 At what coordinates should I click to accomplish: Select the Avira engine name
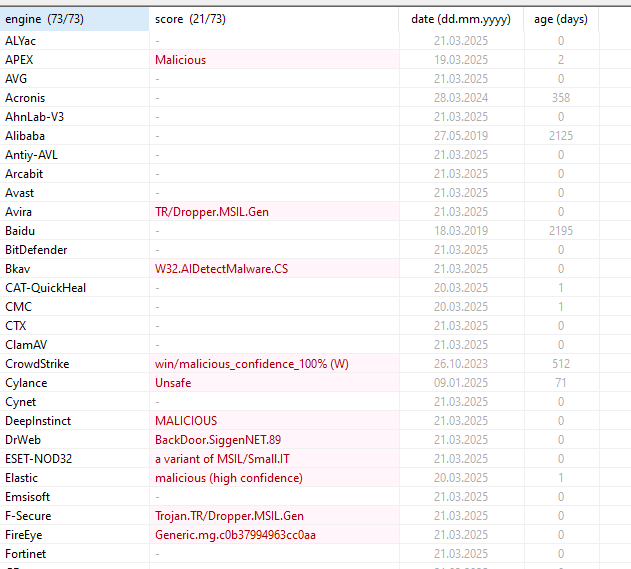(18, 212)
